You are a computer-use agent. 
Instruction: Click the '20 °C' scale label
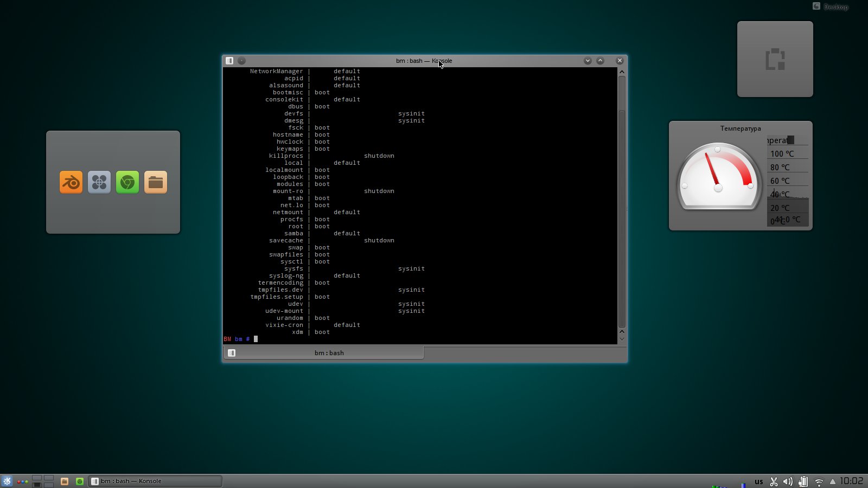click(780, 208)
